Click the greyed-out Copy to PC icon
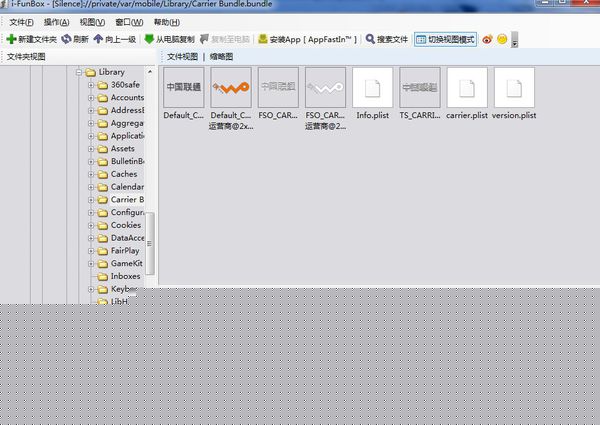Image resolution: width=600 pixels, height=425 pixels. [204, 39]
